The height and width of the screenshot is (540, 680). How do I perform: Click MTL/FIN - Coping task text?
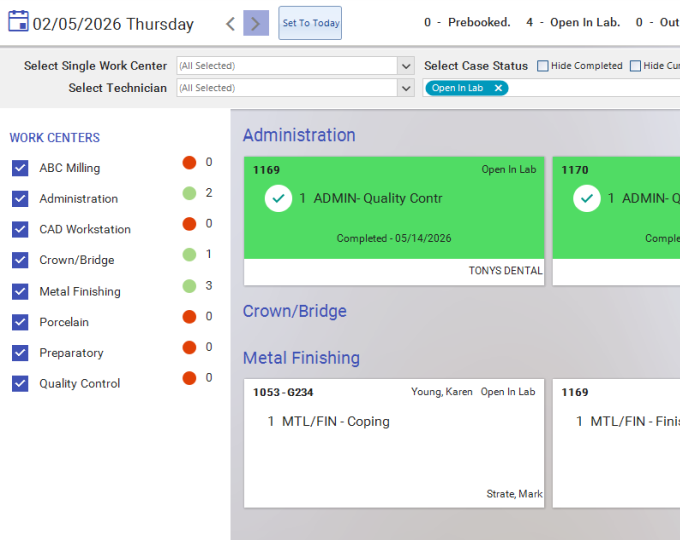point(336,422)
